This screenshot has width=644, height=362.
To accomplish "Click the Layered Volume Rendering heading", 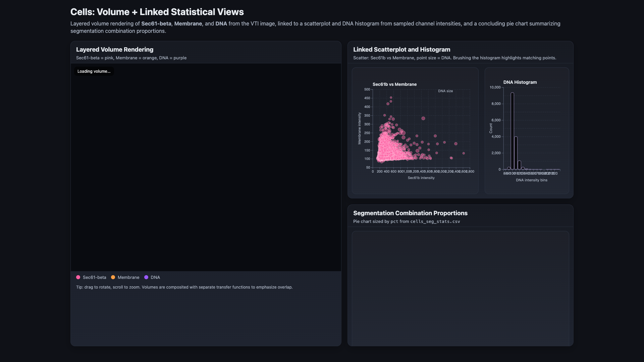I will [115, 50].
